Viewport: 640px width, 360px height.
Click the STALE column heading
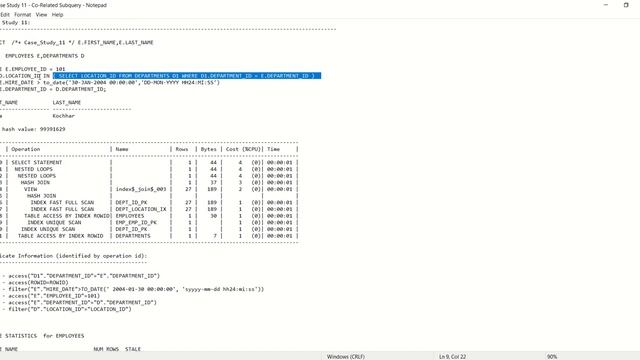(x=133, y=349)
